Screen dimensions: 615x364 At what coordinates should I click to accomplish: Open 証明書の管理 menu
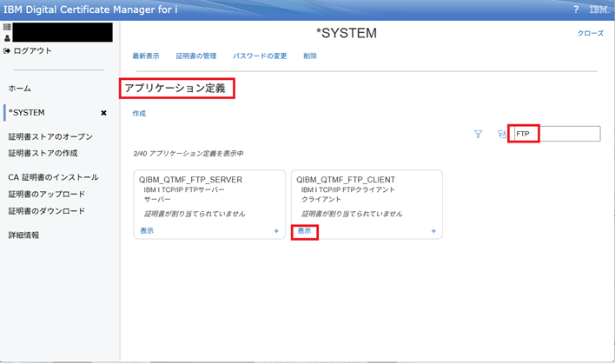pyautogui.click(x=196, y=56)
